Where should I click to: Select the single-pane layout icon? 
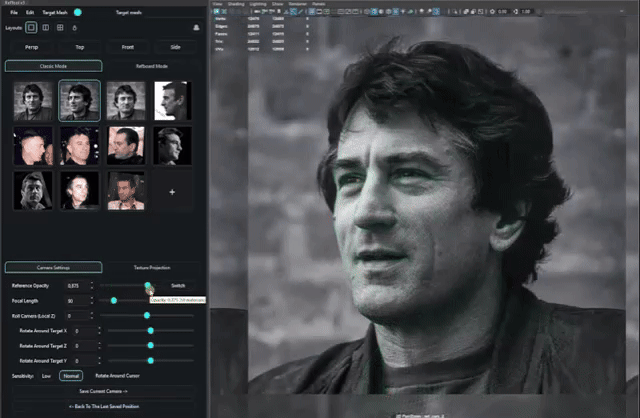32,27
